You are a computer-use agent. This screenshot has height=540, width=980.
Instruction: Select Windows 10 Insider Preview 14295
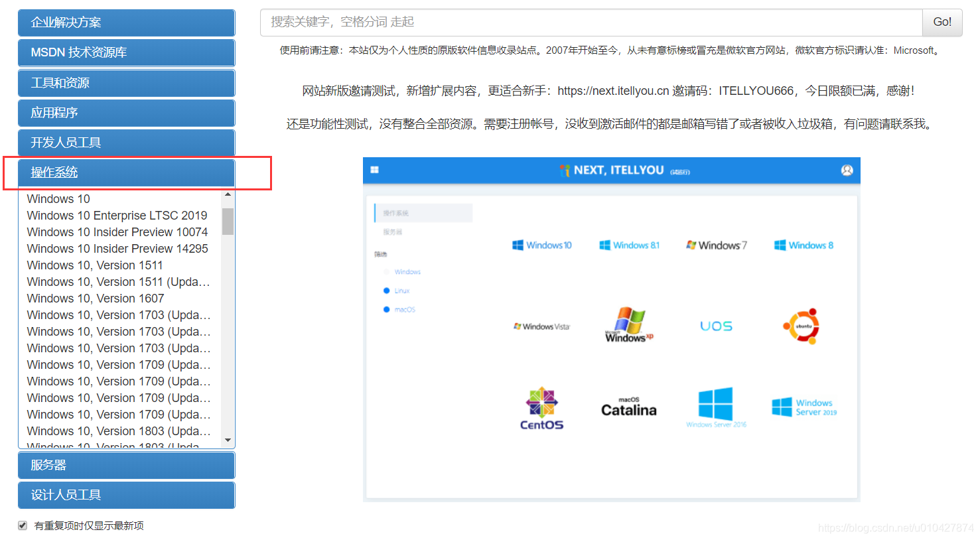click(117, 249)
